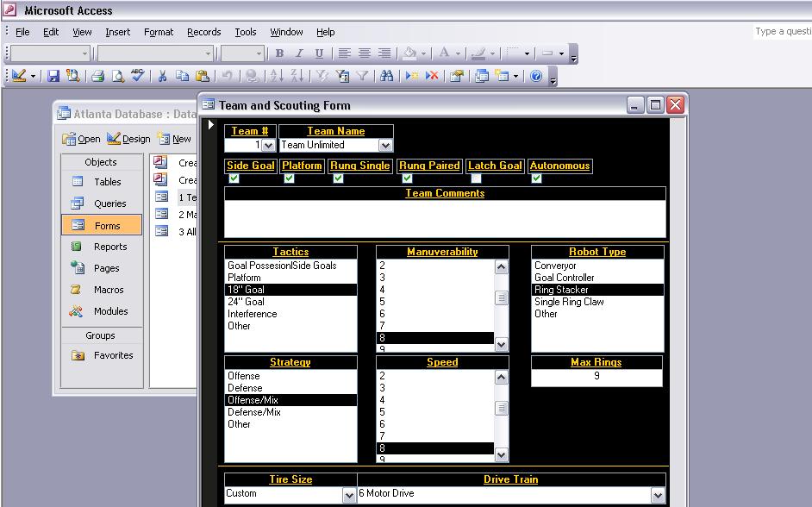Click Open in Atlanta Database window
The width and height of the screenshot is (812, 507).
(81, 139)
